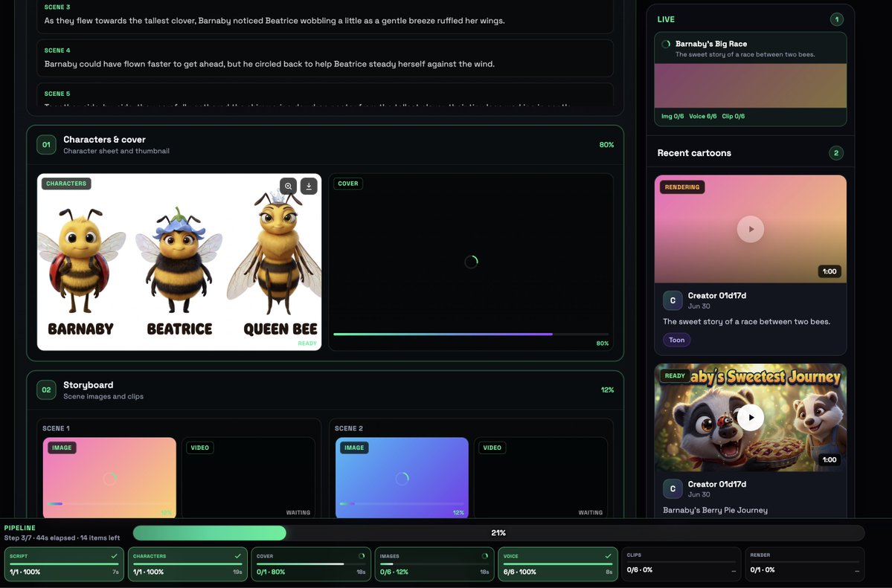Select the Characters pipeline step
This screenshot has height=588, width=892.
[187, 564]
